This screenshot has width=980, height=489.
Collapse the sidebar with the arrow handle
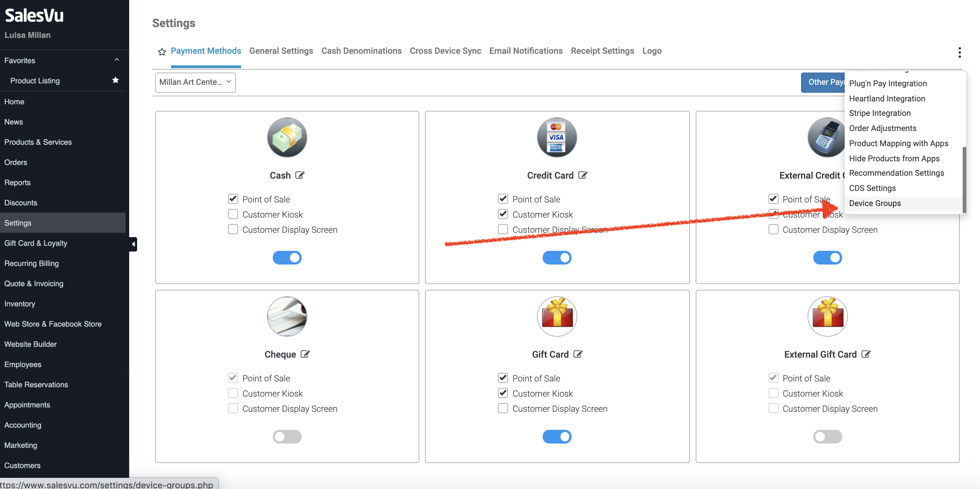133,244
